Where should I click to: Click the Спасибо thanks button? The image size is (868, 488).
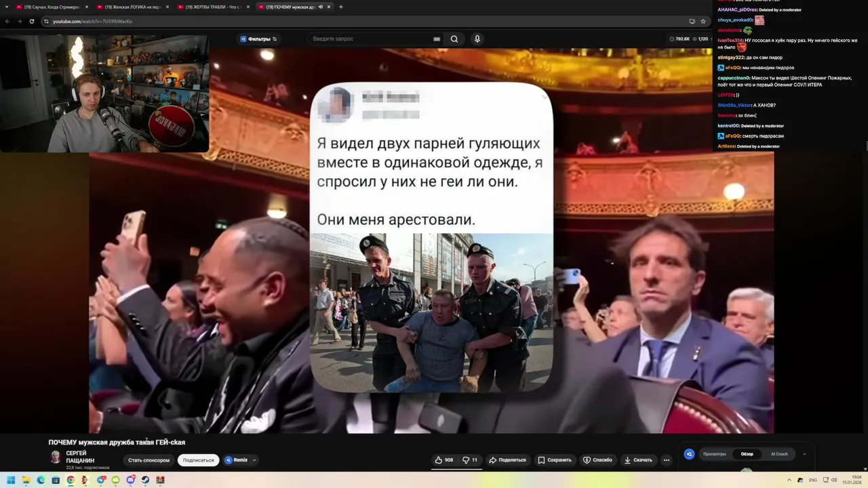597,460
